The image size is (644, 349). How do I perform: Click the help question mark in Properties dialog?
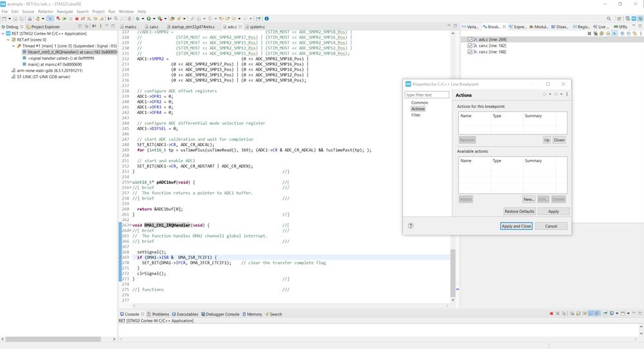(x=410, y=225)
